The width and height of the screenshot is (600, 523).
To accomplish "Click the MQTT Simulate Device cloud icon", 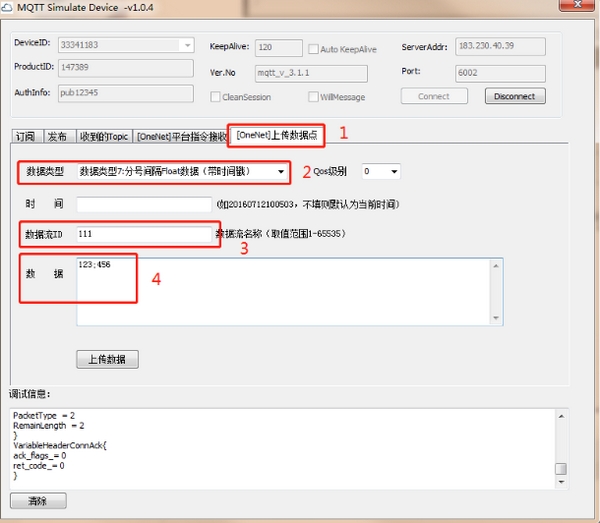I will pyautogui.click(x=7, y=7).
